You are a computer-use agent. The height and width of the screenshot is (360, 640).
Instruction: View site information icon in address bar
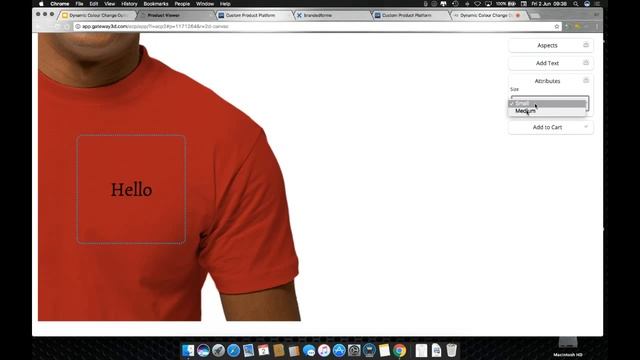coord(78,27)
